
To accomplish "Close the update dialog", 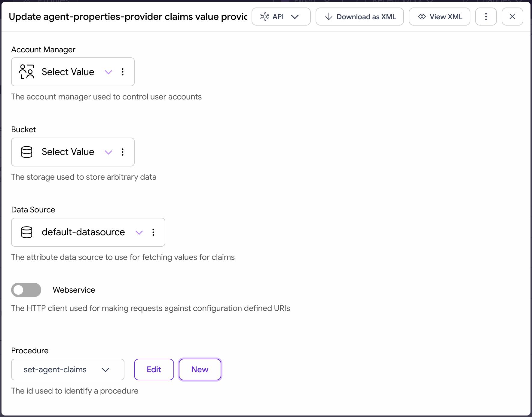I will click(512, 17).
